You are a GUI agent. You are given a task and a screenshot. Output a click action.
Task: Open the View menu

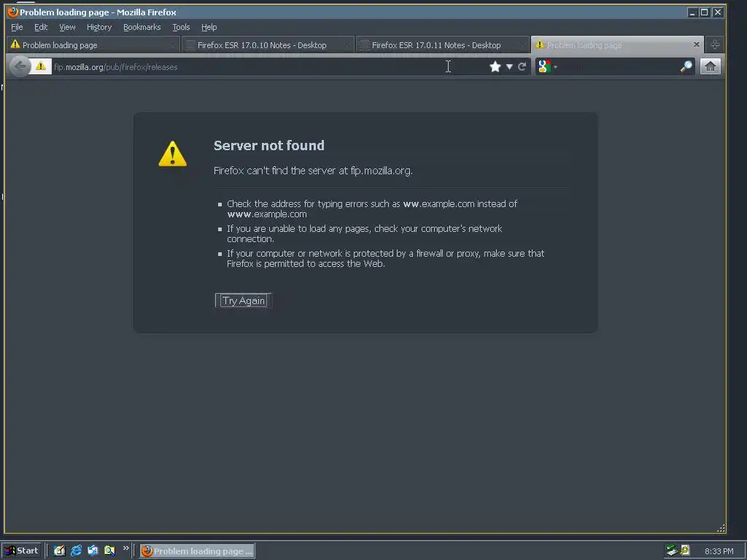pyautogui.click(x=67, y=27)
